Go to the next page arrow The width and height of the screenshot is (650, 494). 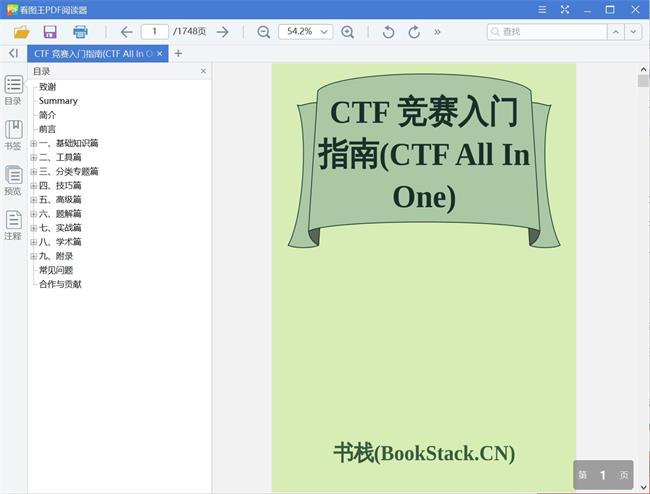pyautogui.click(x=223, y=32)
